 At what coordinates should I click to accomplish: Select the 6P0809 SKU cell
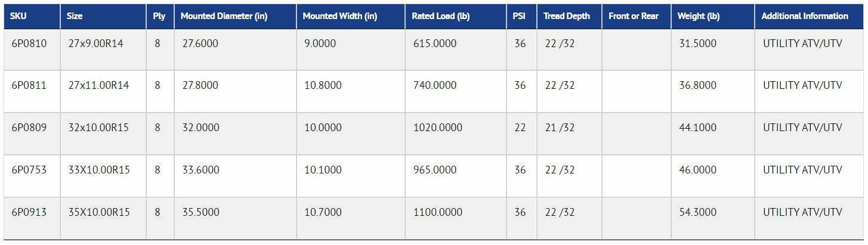pos(29,128)
